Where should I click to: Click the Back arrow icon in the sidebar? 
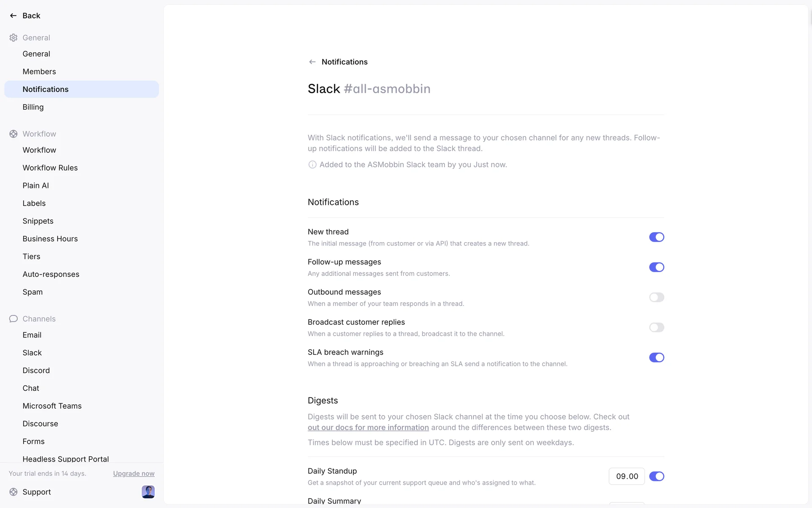[13, 16]
